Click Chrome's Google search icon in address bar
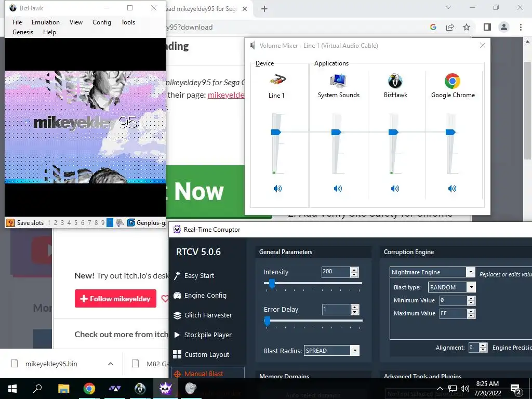This screenshot has width=532, height=399. (433, 27)
